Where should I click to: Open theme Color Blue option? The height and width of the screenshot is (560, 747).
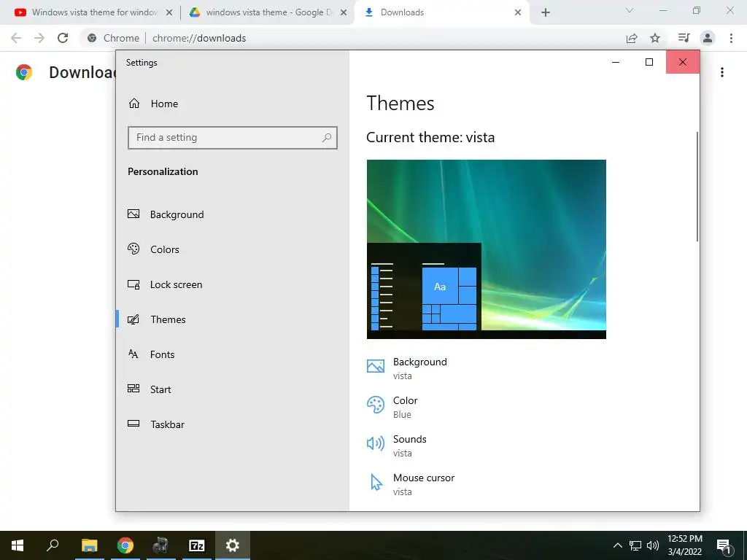(x=392, y=407)
